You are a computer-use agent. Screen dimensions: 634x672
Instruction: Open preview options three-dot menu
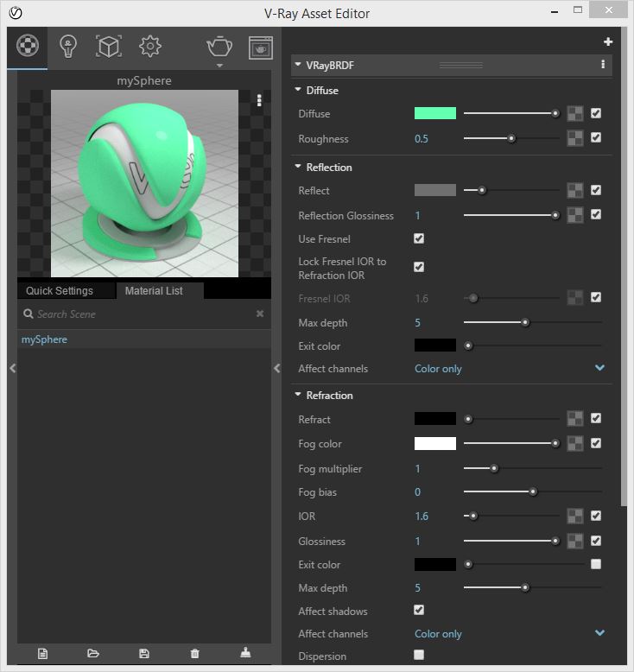(259, 100)
